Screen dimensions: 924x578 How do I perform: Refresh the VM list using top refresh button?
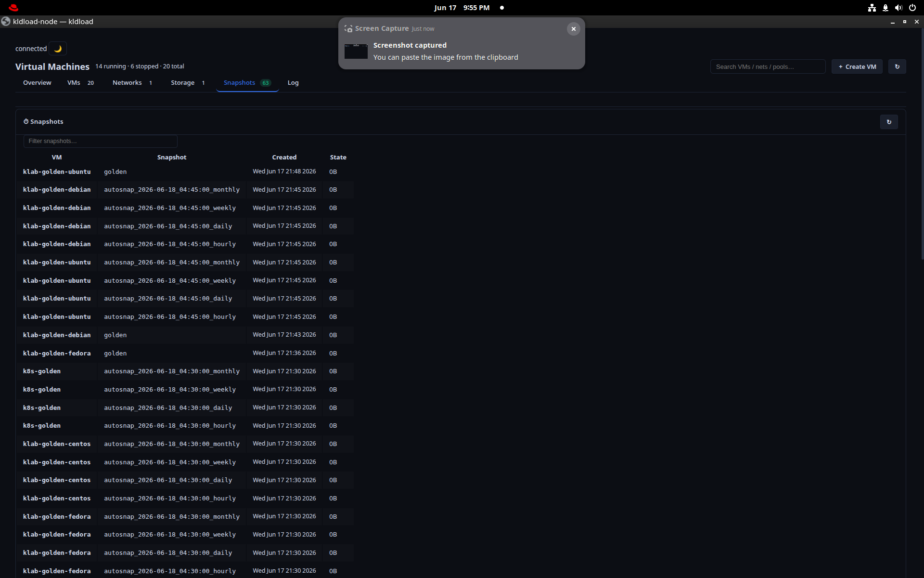tap(897, 66)
